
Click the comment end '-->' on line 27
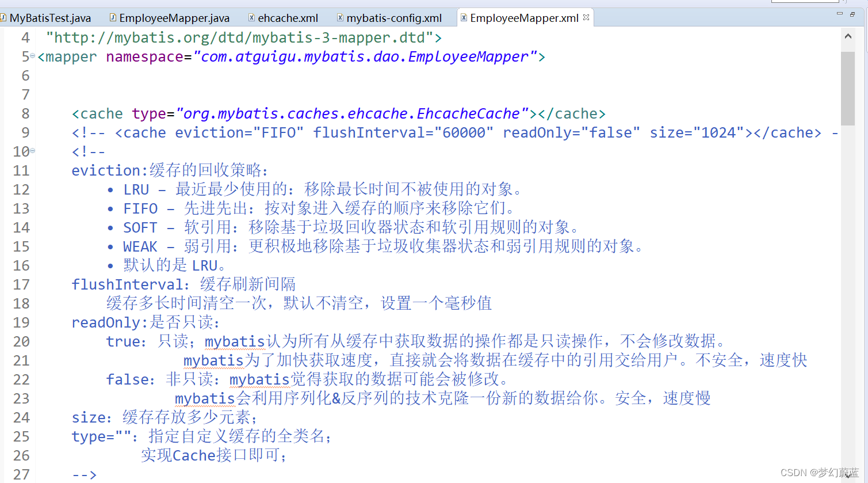(84, 475)
